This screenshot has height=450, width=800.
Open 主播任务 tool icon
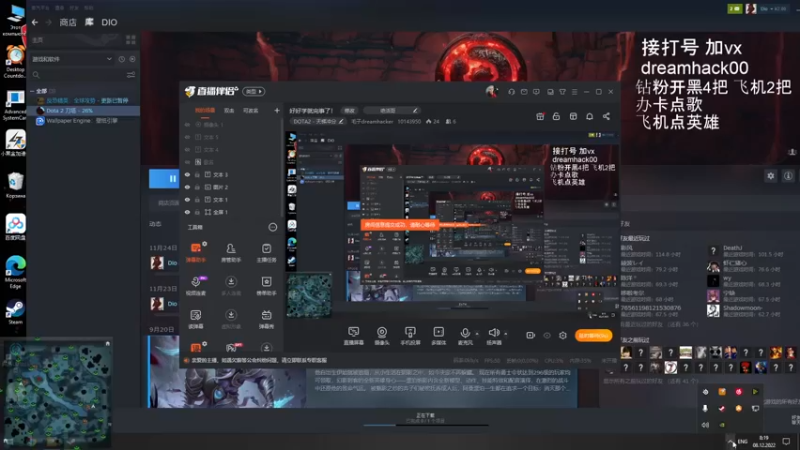(x=266, y=252)
